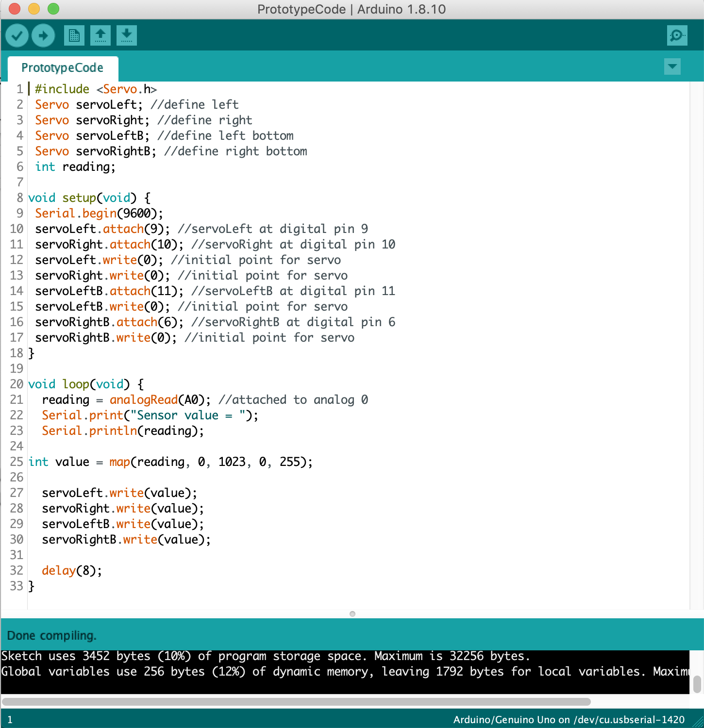704x728 pixels.
Task: Click the splitter handle above the console
Action: (352, 613)
